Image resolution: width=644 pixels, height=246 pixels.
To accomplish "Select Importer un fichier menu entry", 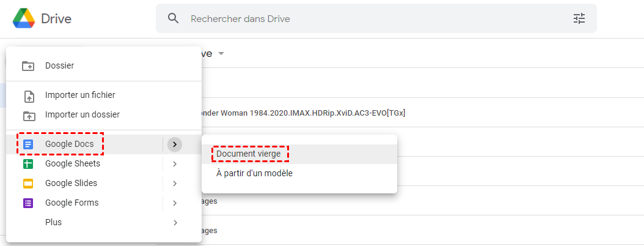I will 80,95.
